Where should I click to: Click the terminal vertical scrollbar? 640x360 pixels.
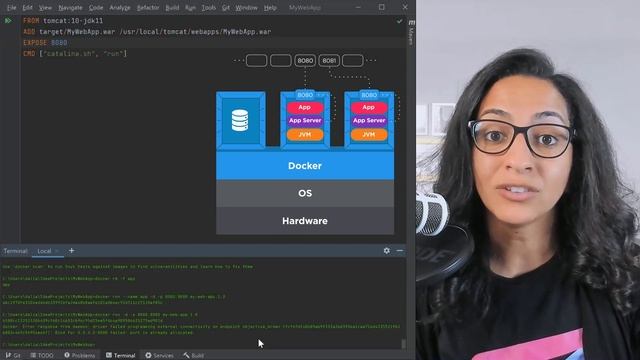404,344
